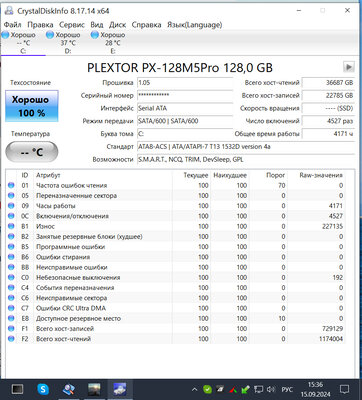Open the Диск menu
The image size is (362, 400).
117,25
